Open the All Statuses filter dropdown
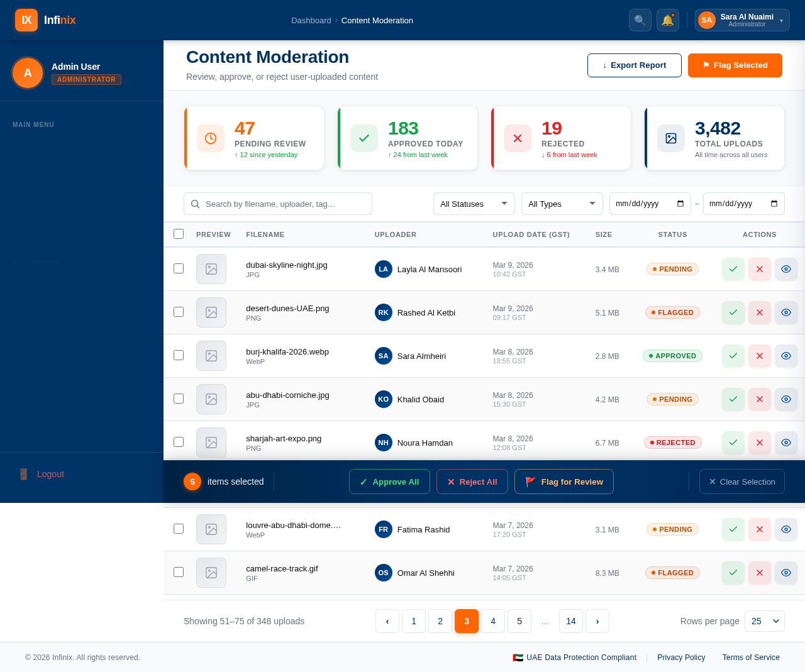 [x=474, y=203]
